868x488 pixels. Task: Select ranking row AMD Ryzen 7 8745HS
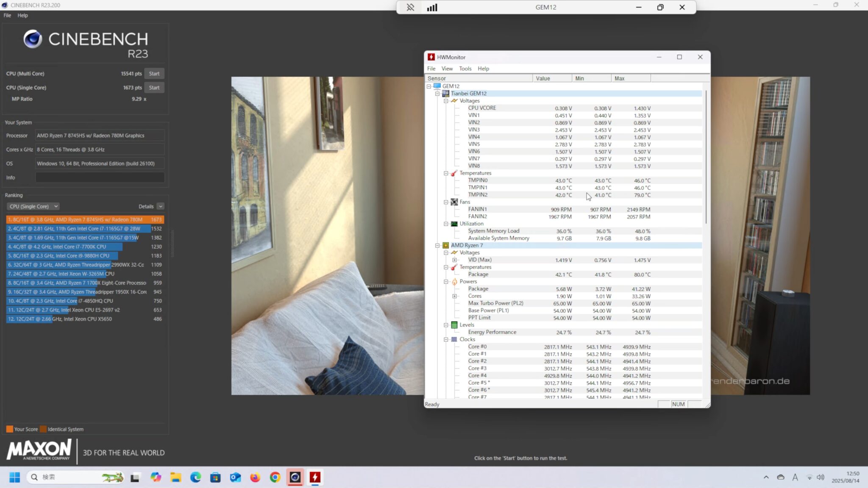point(85,219)
